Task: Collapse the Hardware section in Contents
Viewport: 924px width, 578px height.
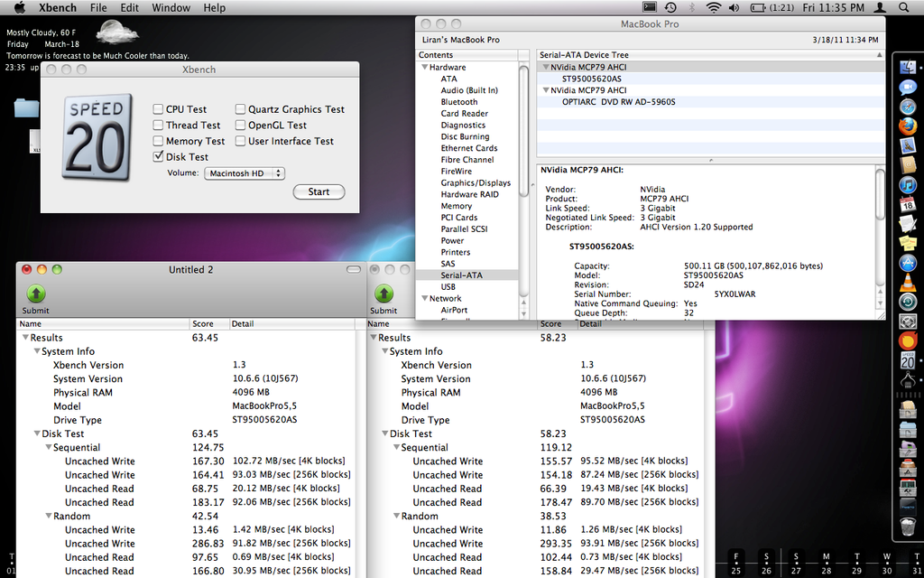Action: pos(424,67)
